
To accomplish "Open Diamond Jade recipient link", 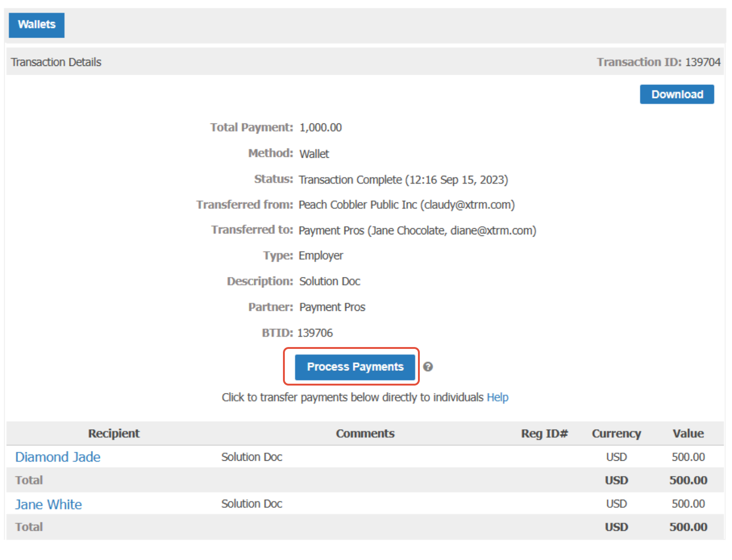I will click(58, 457).
